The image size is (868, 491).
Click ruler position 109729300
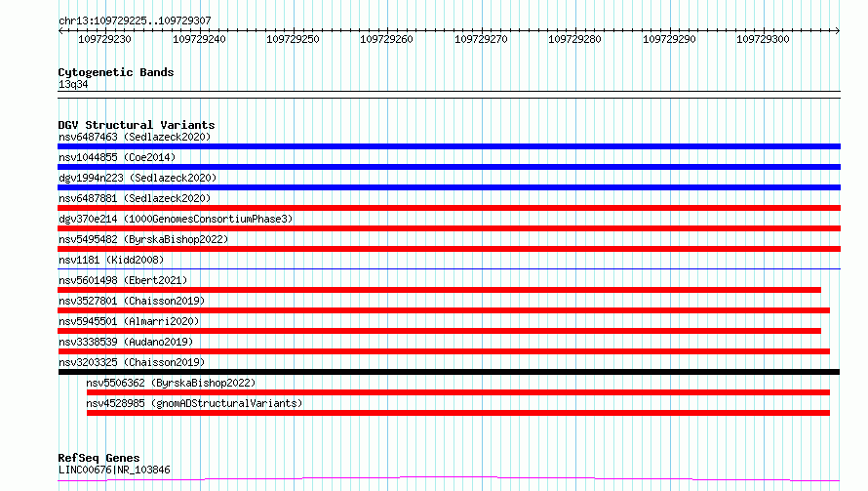[x=763, y=39]
